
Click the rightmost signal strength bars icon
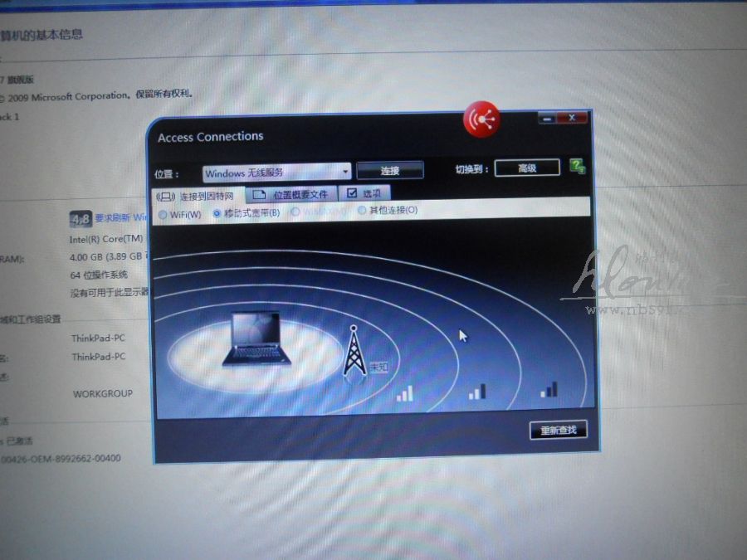click(x=549, y=388)
